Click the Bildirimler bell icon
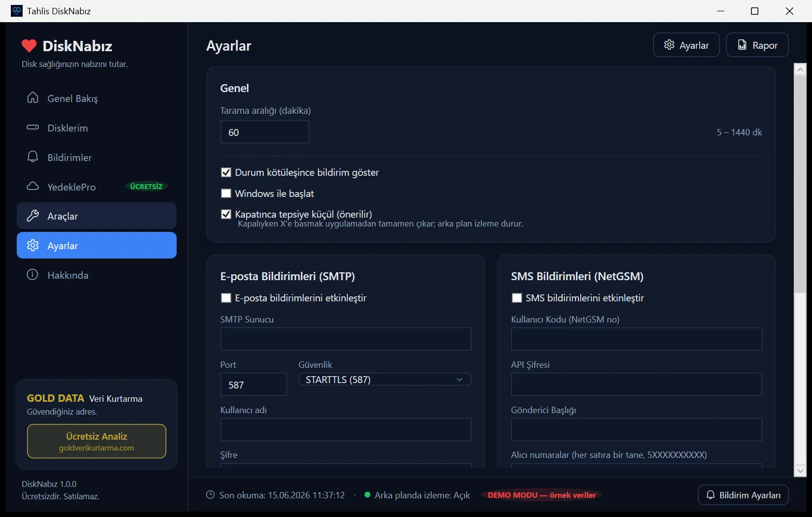Image resolution: width=812 pixels, height=517 pixels. click(32, 157)
